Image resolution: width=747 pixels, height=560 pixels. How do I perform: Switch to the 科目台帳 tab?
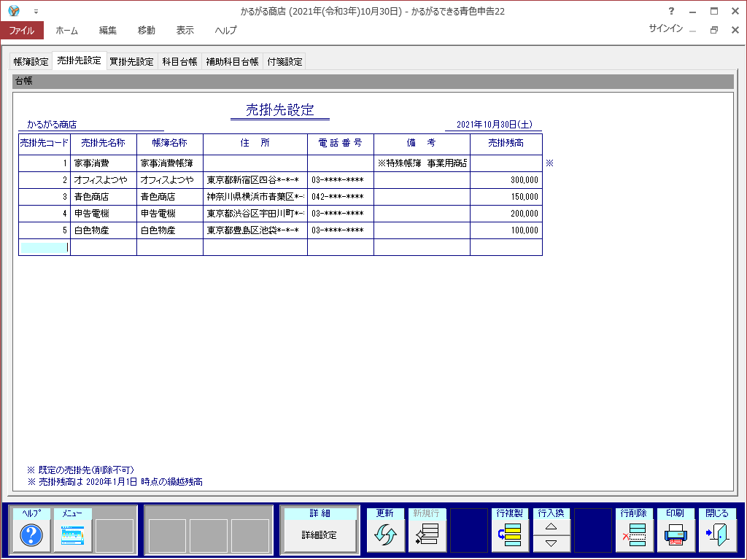[179, 61]
